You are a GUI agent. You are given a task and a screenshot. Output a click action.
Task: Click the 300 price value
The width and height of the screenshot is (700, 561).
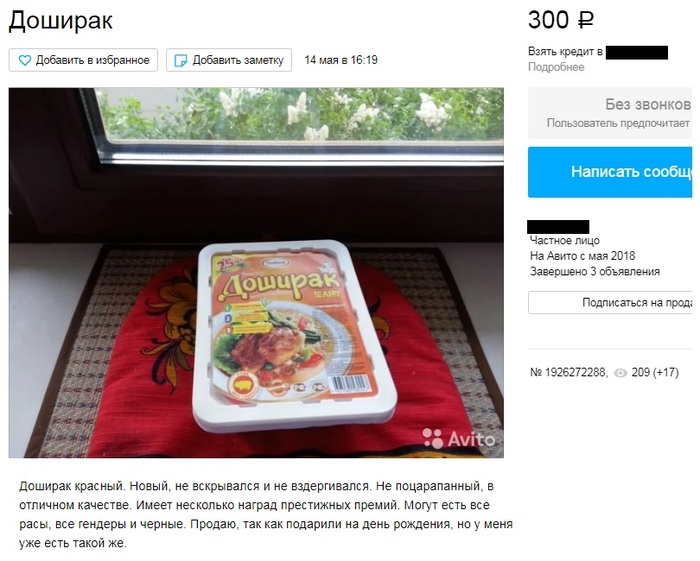(x=549, y=20)
